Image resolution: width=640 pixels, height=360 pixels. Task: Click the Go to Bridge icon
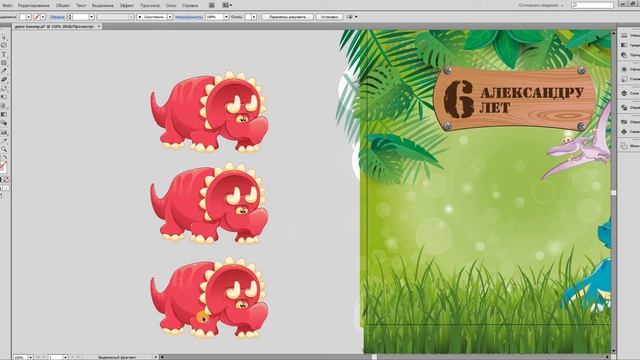(x=211, y=5)
